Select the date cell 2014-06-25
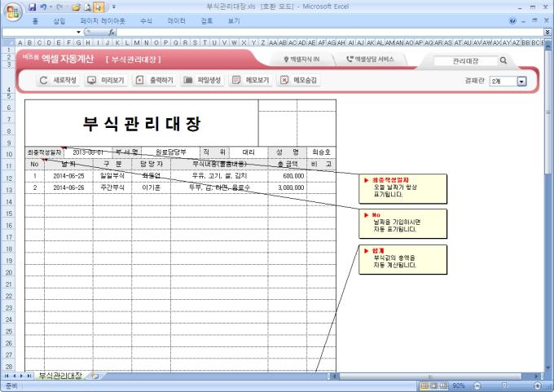 point(68,176)
